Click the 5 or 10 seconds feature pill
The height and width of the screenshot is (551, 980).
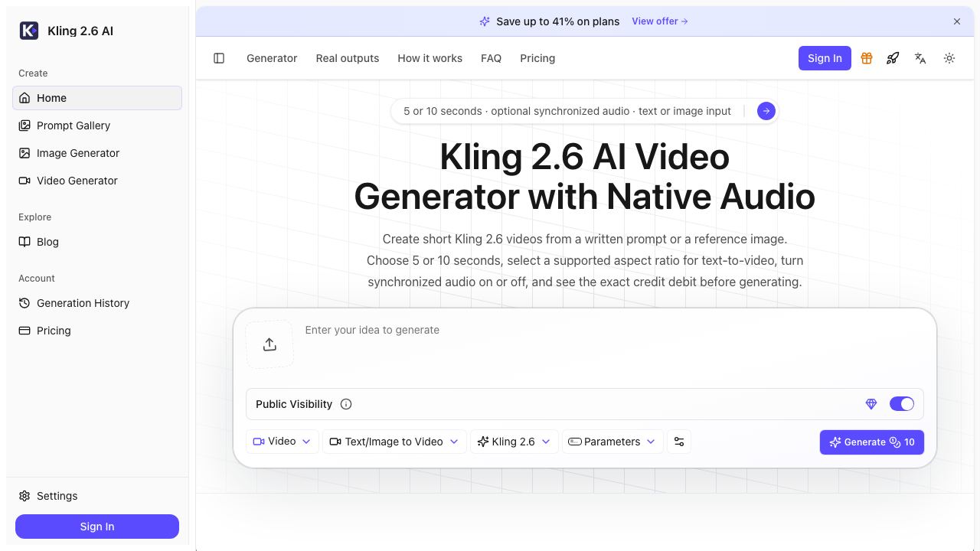click(584, 111)
